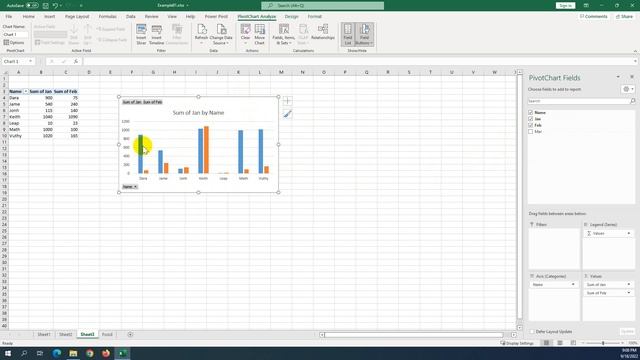Click the zoom slider in status bar
640x360 pixels.
click(603, 343)
